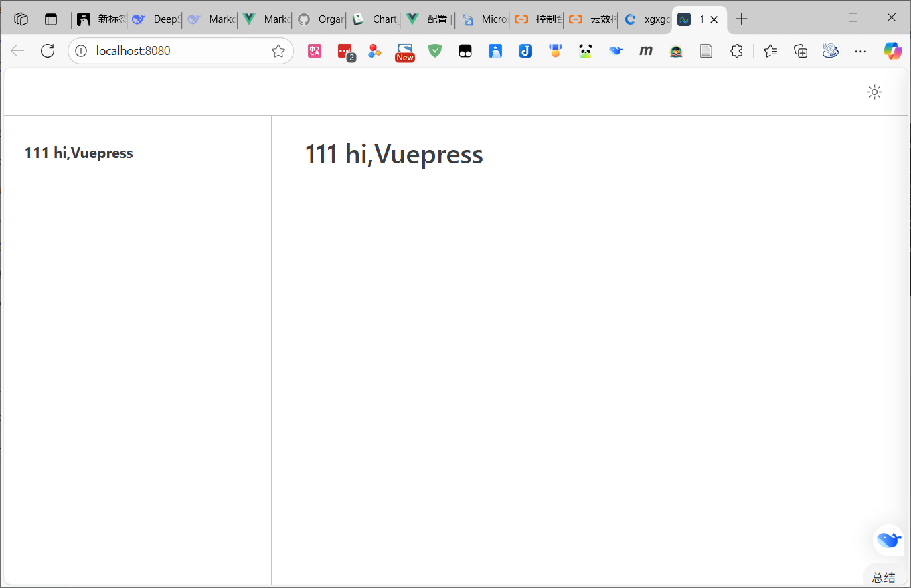Screen dimensions: 911x588
Task: Open the browser Settings and more menu
Action: point(861,51)
